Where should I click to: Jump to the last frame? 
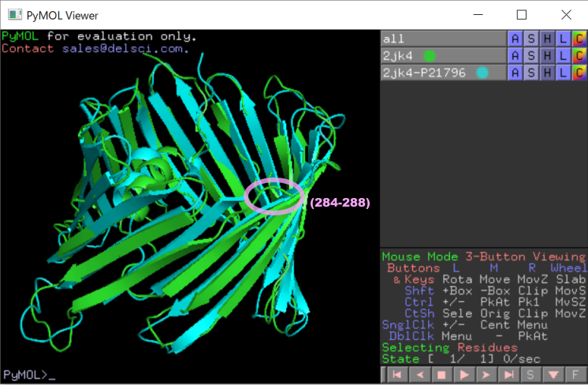click(510, 375)
